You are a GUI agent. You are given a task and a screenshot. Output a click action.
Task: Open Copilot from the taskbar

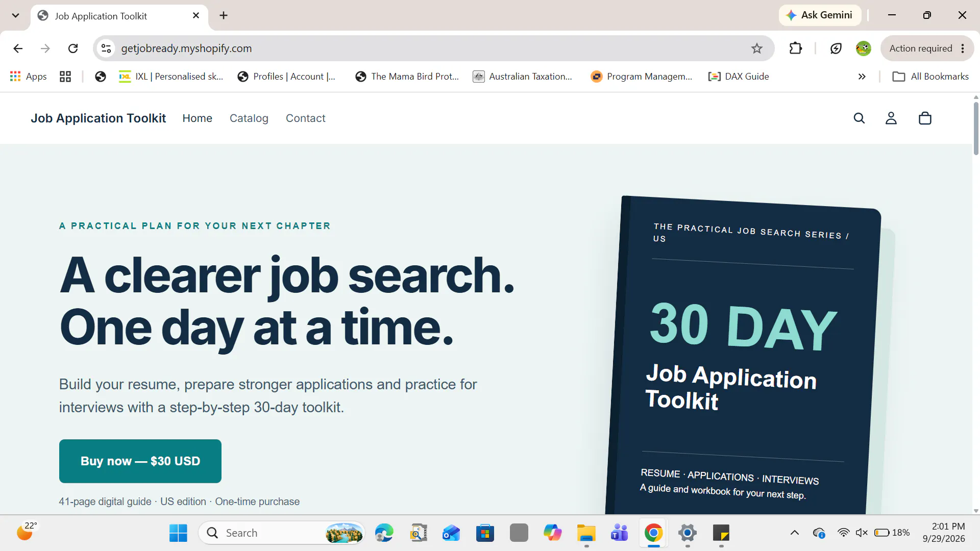tap(552, 533)
